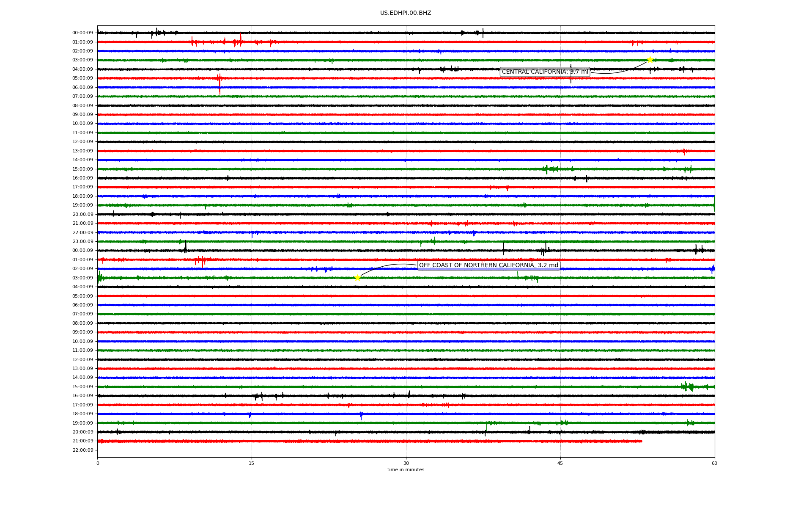Screen dimensions: 812x508
Task: Click the first 18:00:09 blue trace label
Action: [82, 196]
